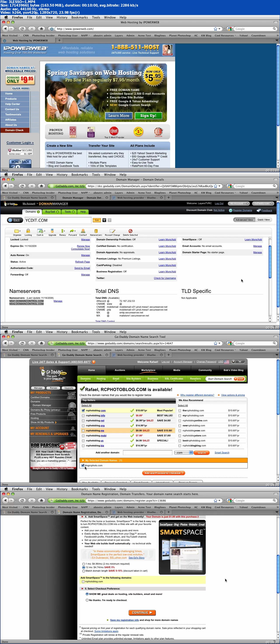Click the new tab plus icon in IPOWERWEB window
This screenshot has height=644, width=280.
(x=59, y=40)
